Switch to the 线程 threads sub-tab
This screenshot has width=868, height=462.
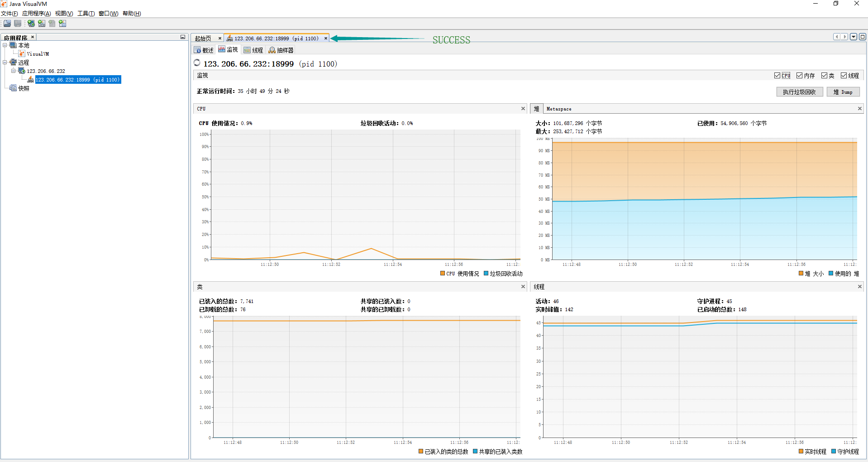(x=253, y=50)
